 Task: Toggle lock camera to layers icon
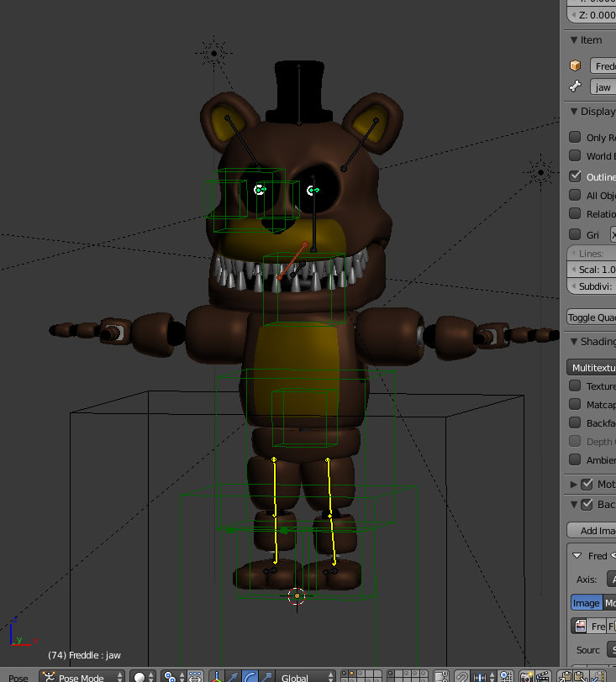pos(441,677)
